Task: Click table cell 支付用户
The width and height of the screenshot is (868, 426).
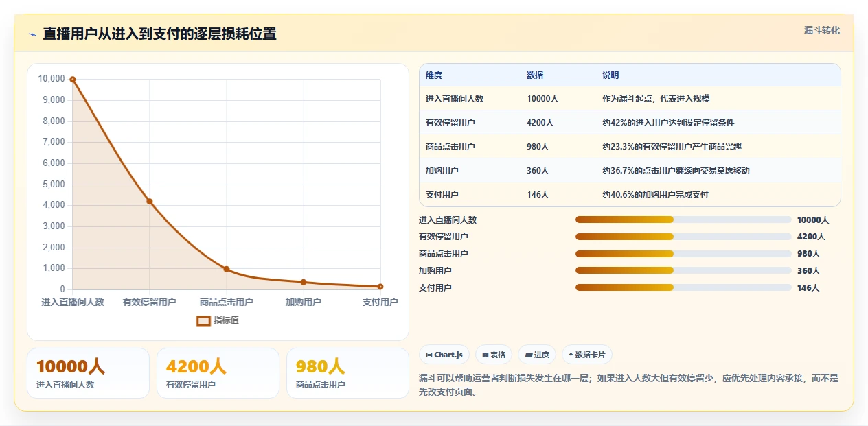Action: coord(442,194)
